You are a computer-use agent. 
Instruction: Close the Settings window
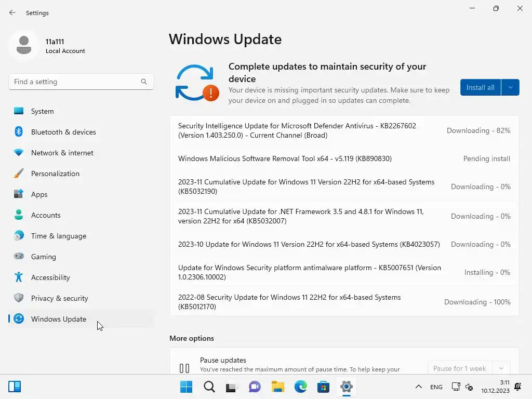(520, 8)
